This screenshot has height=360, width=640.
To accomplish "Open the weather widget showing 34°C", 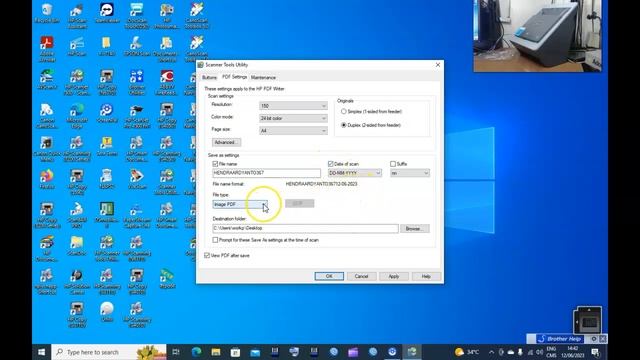I will 467,352.
